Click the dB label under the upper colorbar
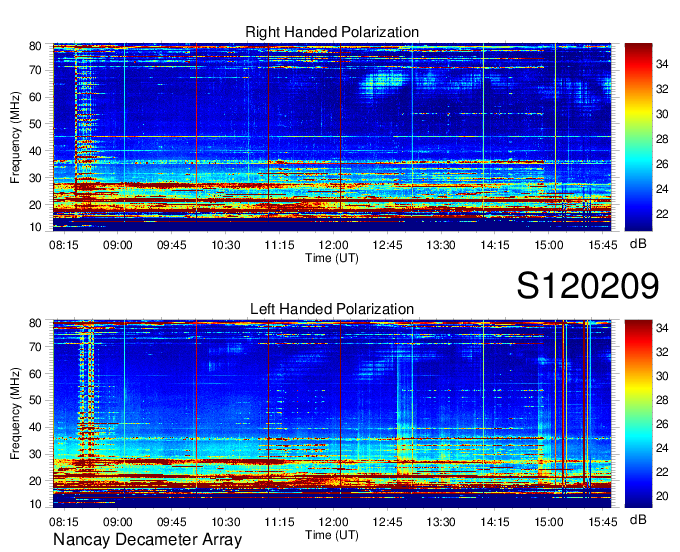 [x=638, y=244]
